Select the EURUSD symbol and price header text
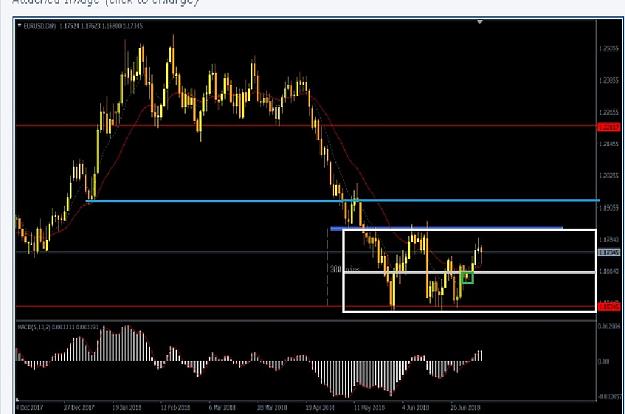This screenshot has width=625, height=414. pyautogui.click(x=83, y=26)
